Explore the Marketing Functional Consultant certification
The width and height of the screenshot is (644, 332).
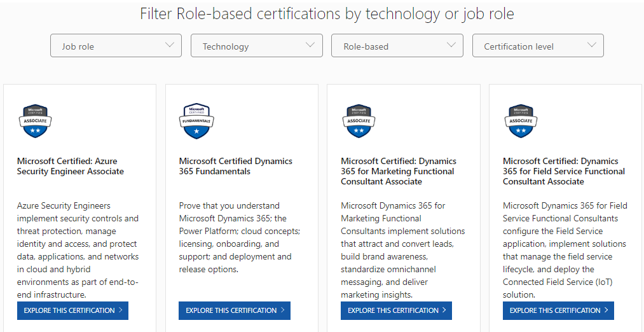coord(396,310)
